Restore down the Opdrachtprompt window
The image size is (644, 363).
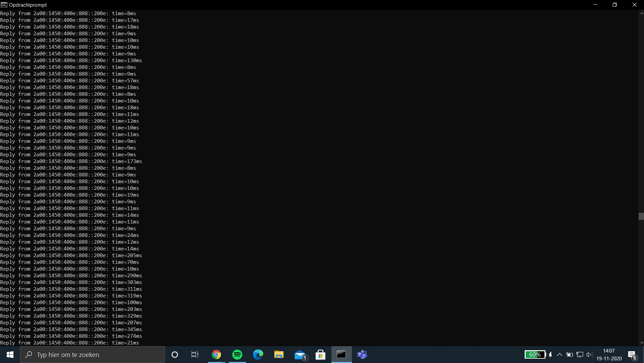click(x=615, y=5)
